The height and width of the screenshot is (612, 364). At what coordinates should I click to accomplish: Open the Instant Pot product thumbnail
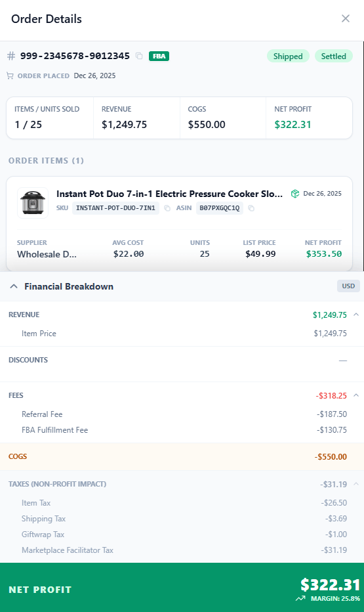tap(33, 202)
